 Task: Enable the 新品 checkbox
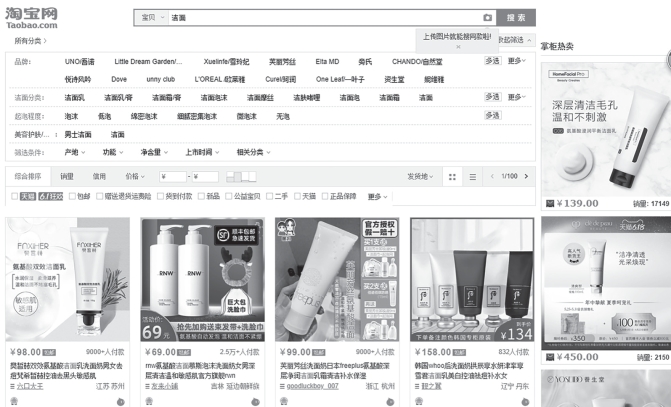[x=201, y=196]
